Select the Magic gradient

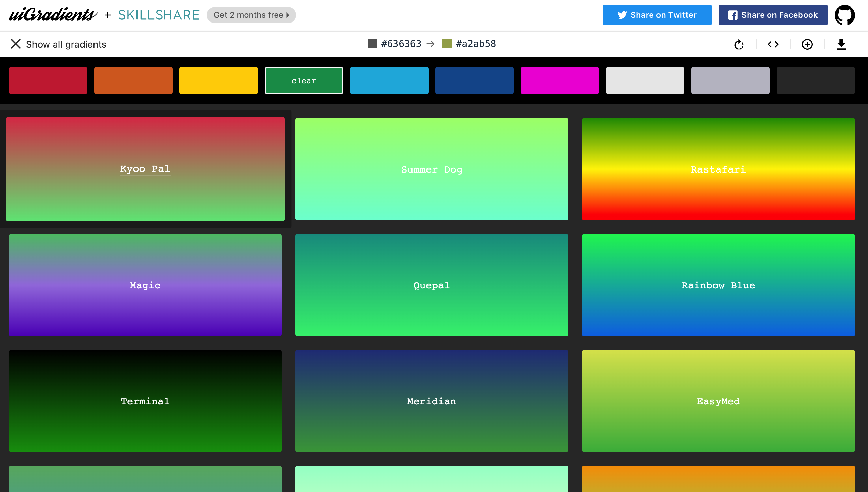click(x=145, y=285)
